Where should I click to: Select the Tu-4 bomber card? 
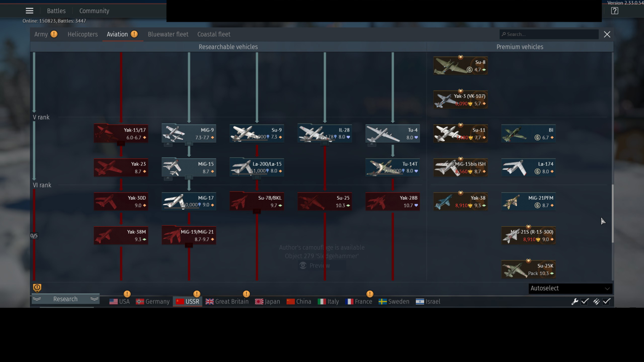pyautogui.click(x=393, y=133)
